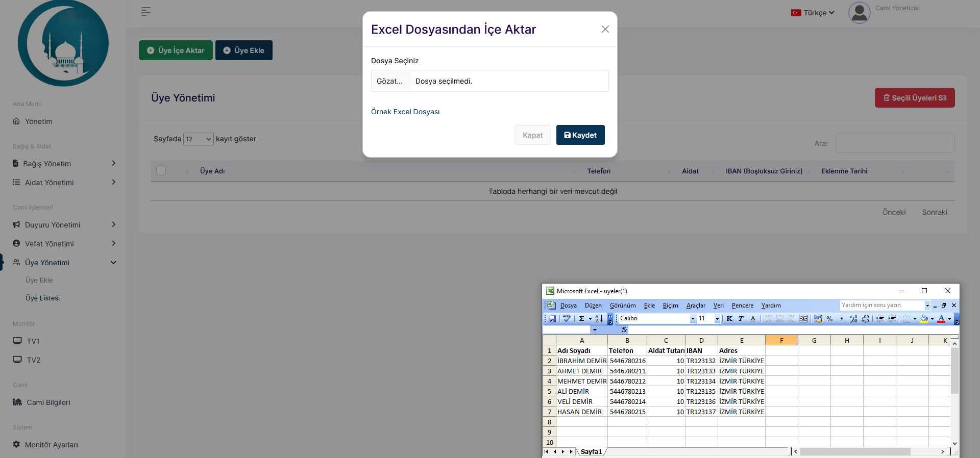Click the Kaydet button in dialog
Viewport: 980px width, 458px height.
[580, 135]
